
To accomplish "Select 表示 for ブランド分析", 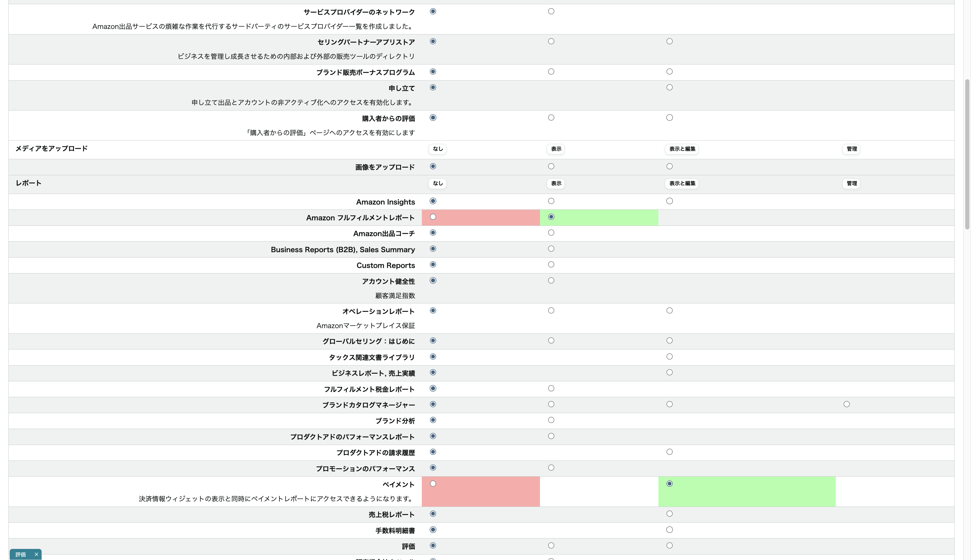I will tap(551, 420).
